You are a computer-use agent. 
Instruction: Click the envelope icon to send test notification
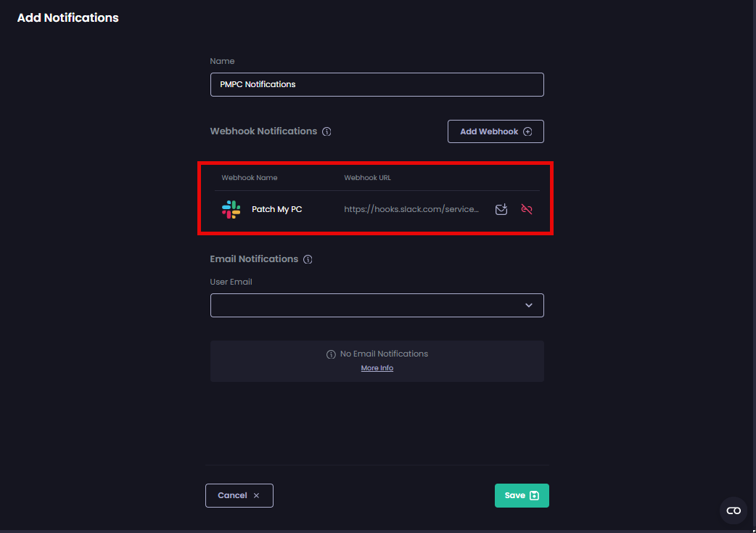point(501,209)
